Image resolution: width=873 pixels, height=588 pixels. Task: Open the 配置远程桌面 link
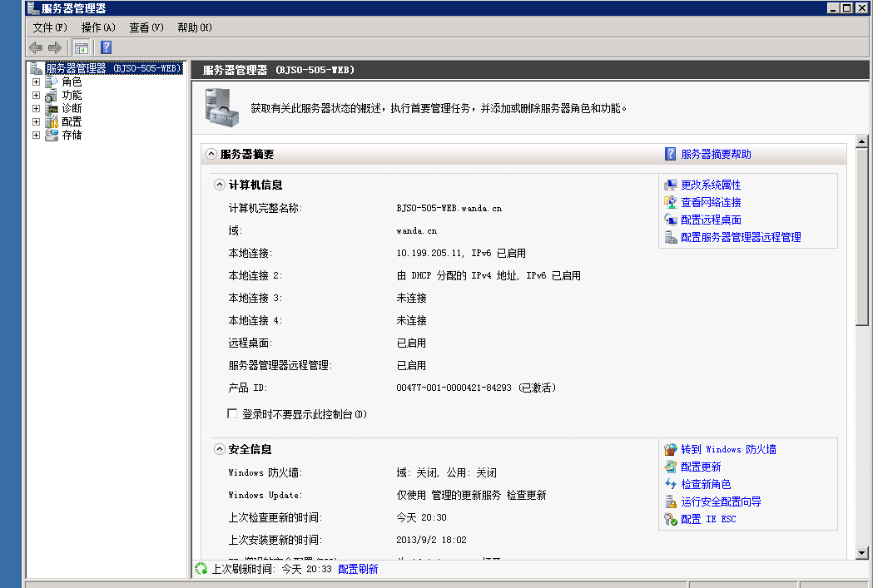(711, 220)
